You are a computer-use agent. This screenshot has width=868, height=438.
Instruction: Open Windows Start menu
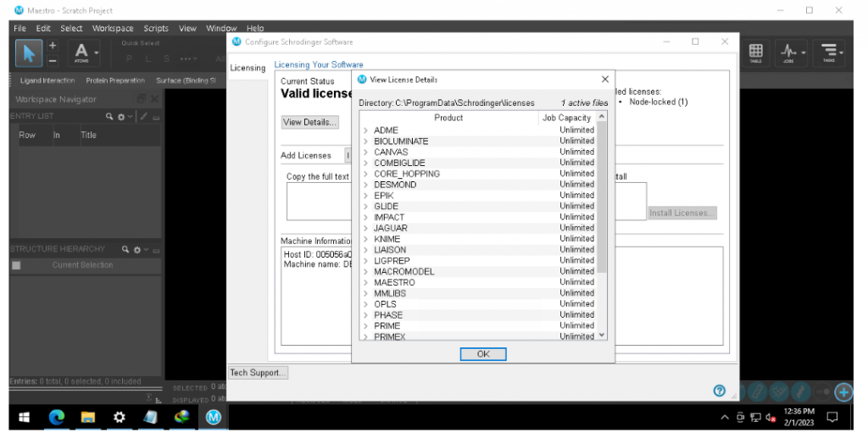tap(24, 417)
